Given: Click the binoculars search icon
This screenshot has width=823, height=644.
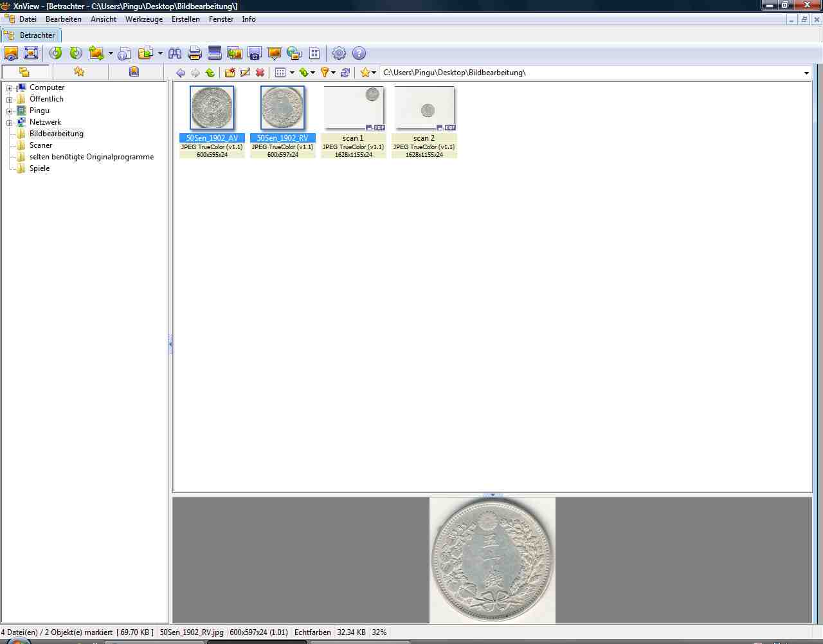Looking at the screenshot, I should 174,53.
